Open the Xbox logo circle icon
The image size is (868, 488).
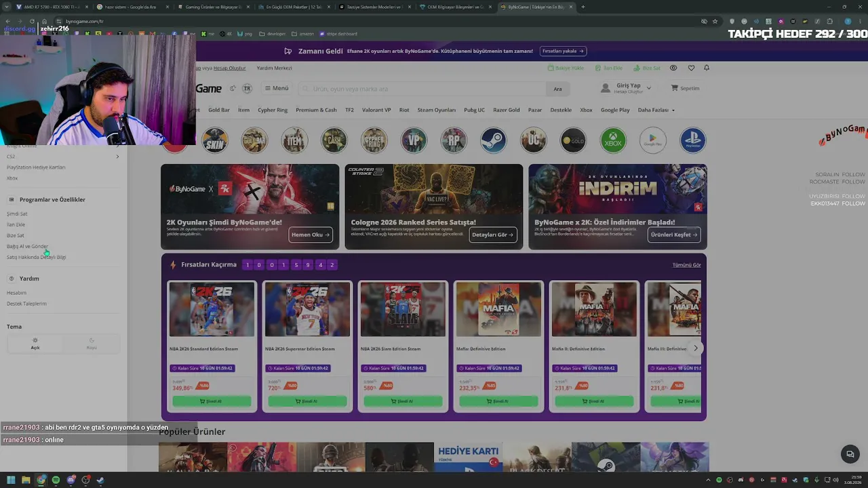tap(613, 140)
